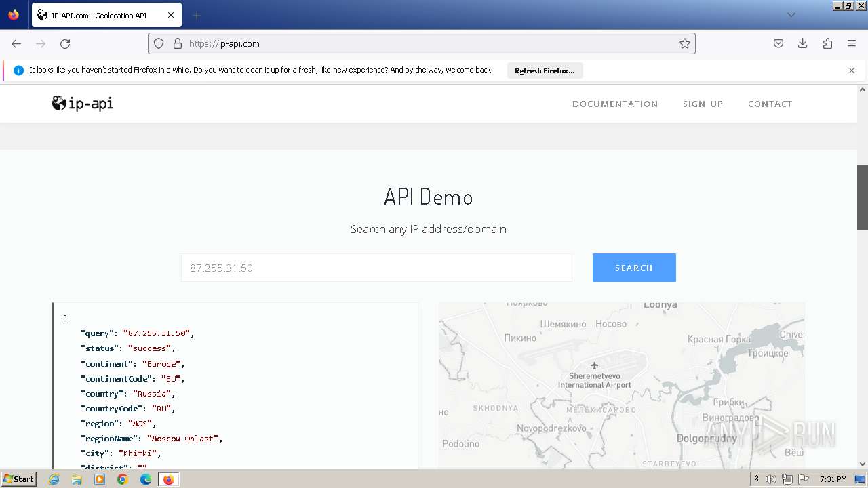Click the ip-api logo

(x=83, y=104)
